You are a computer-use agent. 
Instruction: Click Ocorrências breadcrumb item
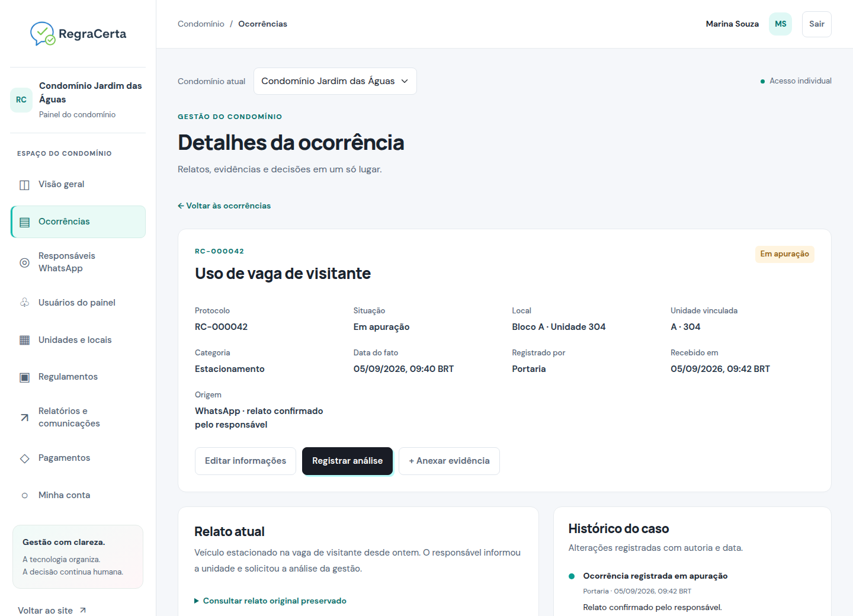pos(262,24)
